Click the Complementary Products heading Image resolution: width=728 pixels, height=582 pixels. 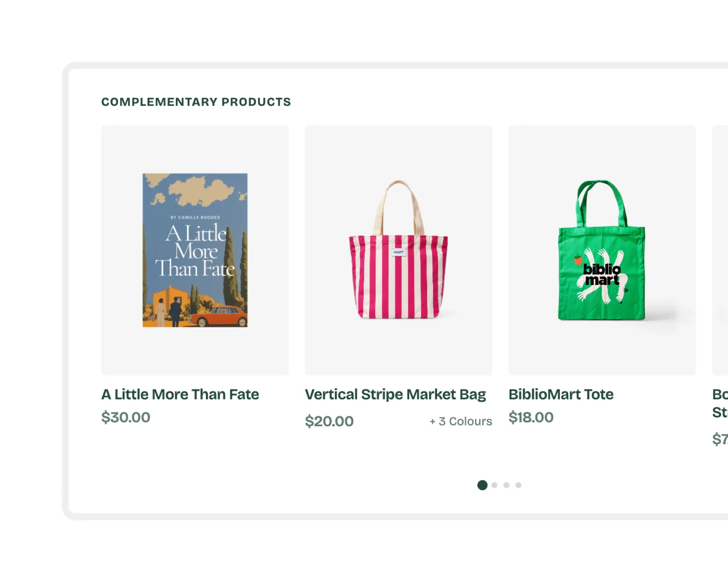pos(196,102)
